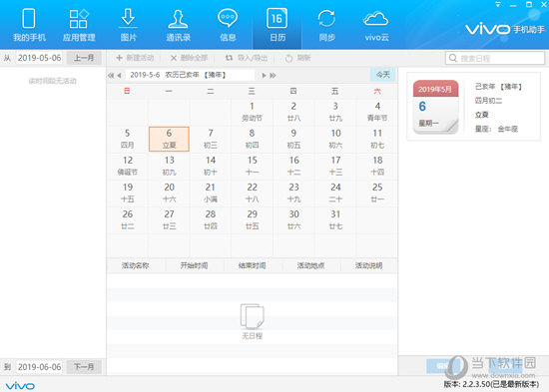This screenshot has height=392, width=549.
Task: Edit the start date 2019-05-06 field
Action: click(39, 58)
